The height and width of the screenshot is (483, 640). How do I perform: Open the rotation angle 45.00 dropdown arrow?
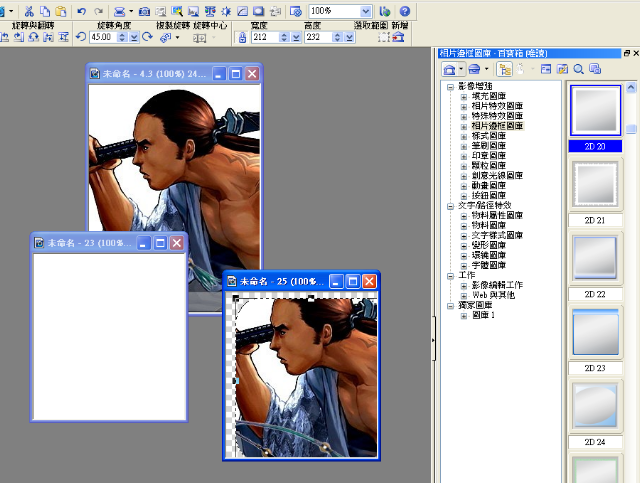[x=134, y=38]
